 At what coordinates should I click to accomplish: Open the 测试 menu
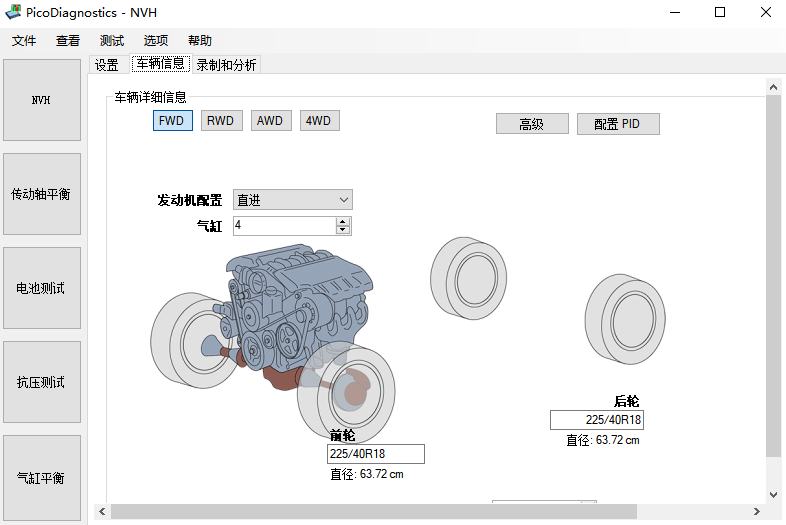pos(112,41)
